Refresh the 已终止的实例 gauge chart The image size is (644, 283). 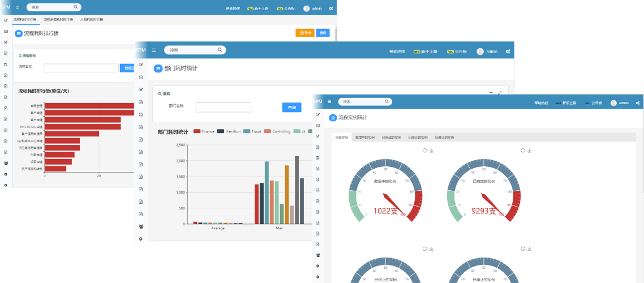click(424, 249)
